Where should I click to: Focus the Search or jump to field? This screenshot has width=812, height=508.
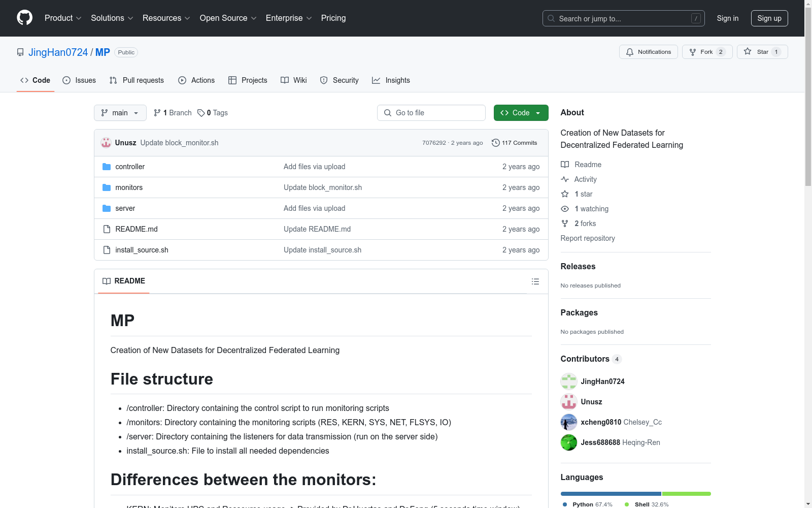point(624,18)
